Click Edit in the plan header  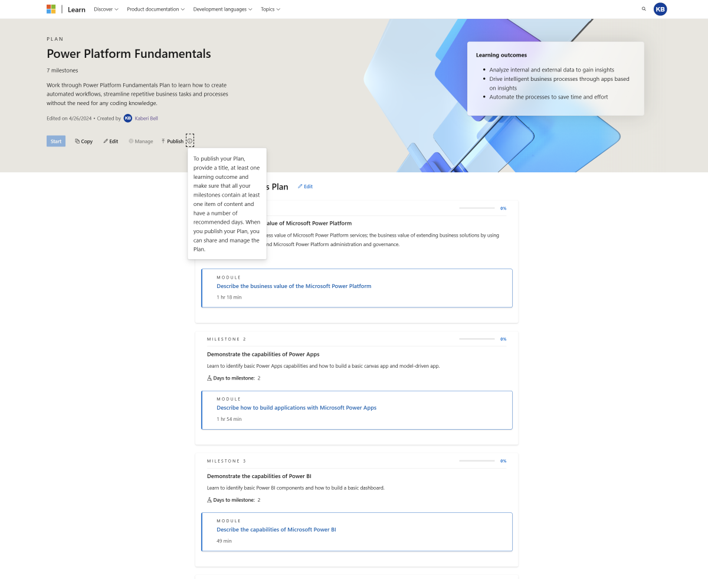[111, 141]
